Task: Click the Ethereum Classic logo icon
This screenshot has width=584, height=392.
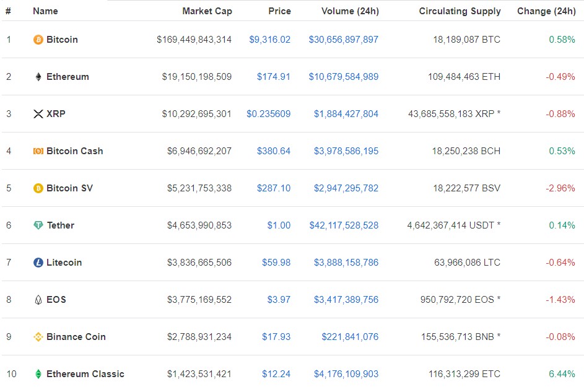Action: (x=38, y=374)
